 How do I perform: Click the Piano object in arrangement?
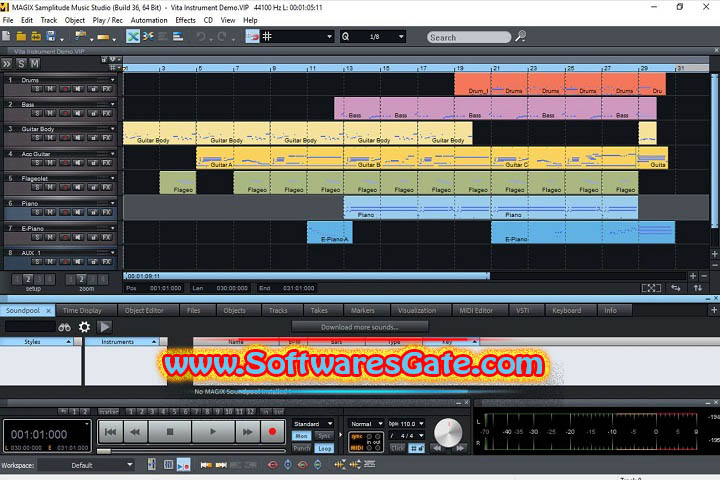coord(417,208)
